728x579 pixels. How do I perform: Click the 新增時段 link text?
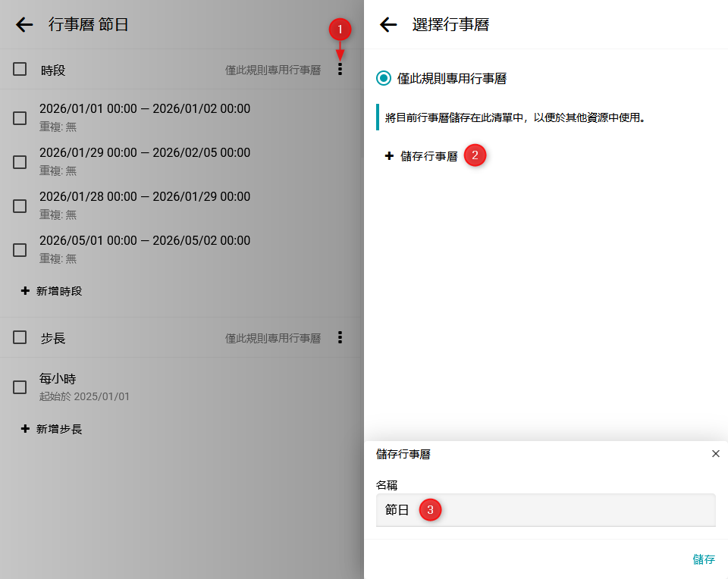coord(59,291)
